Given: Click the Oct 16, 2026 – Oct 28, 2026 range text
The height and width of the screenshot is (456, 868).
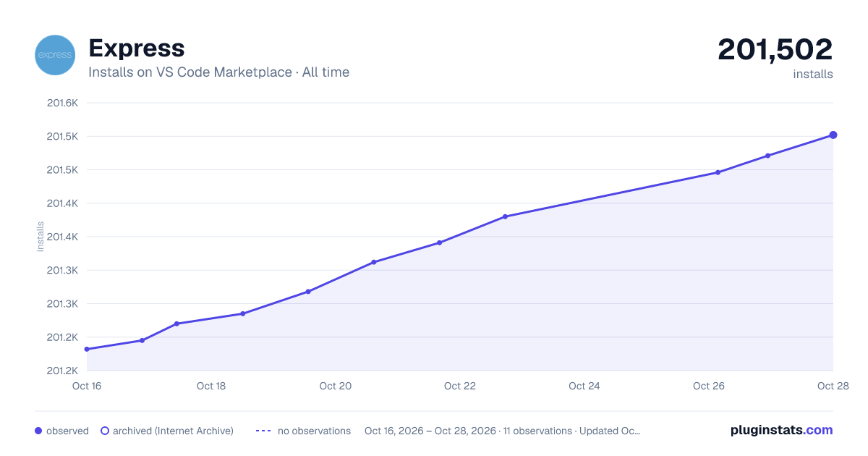Looking at the screenshot, I should pos(430,431).
